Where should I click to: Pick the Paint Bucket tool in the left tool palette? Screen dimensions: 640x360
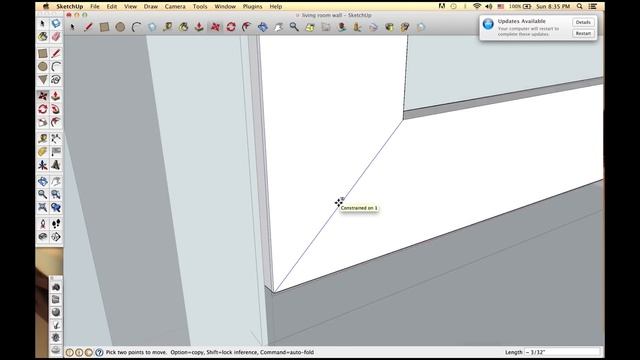point(42,37)
